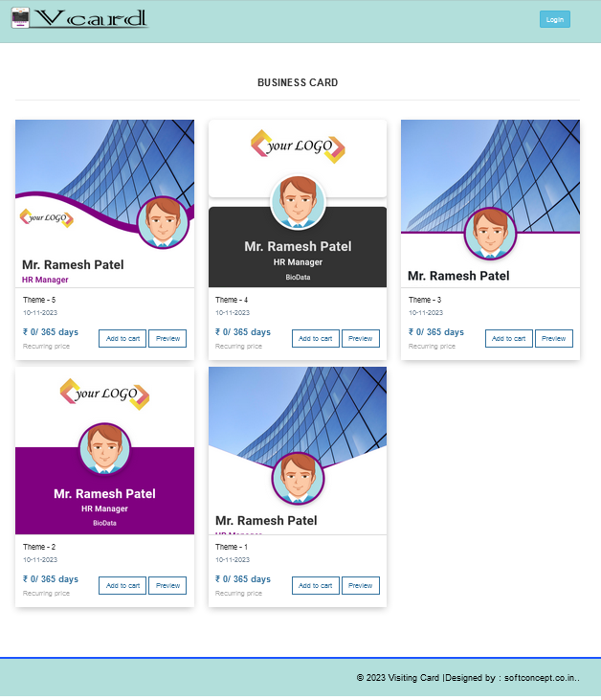Open the Theme - 5 card thumbnail image
601x700 pixels.
click(x=104, y=204)
